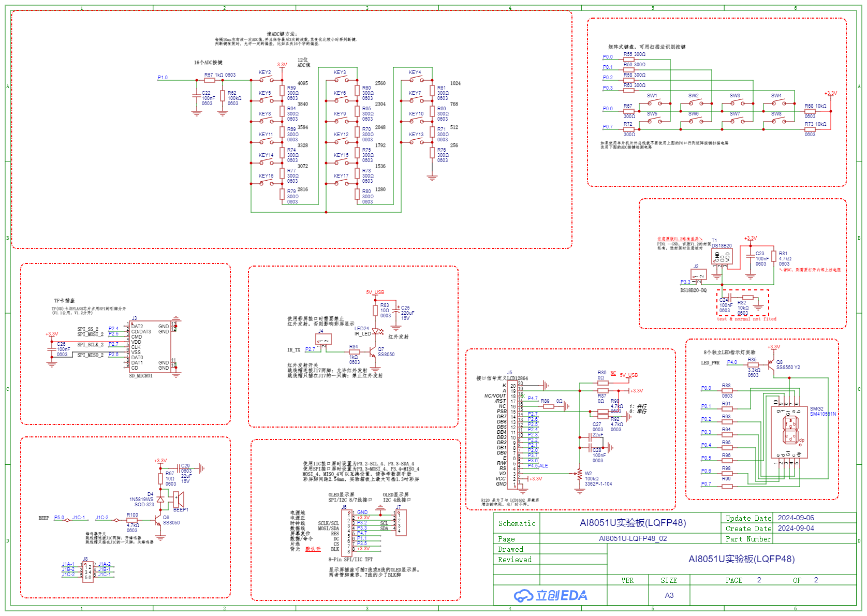Click the 立创EDA logo in title block

tap(550, 595)
